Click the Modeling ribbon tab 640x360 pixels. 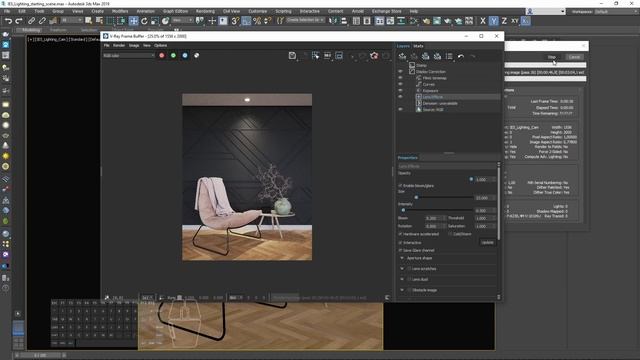pos(31,30)
